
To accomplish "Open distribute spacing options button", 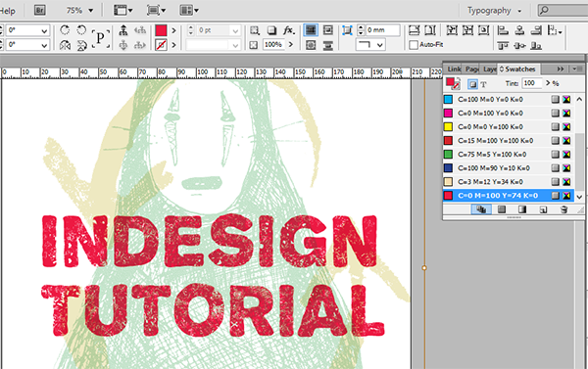I will pos(554,30).
